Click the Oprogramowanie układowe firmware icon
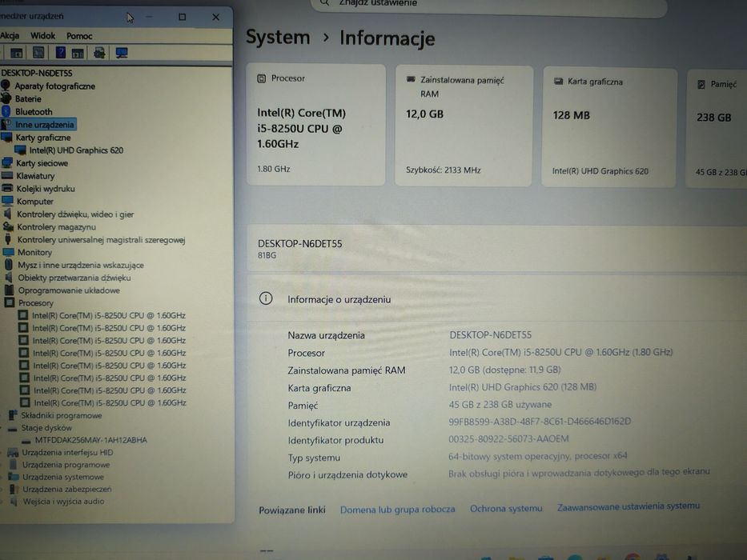 click(9, 290)
